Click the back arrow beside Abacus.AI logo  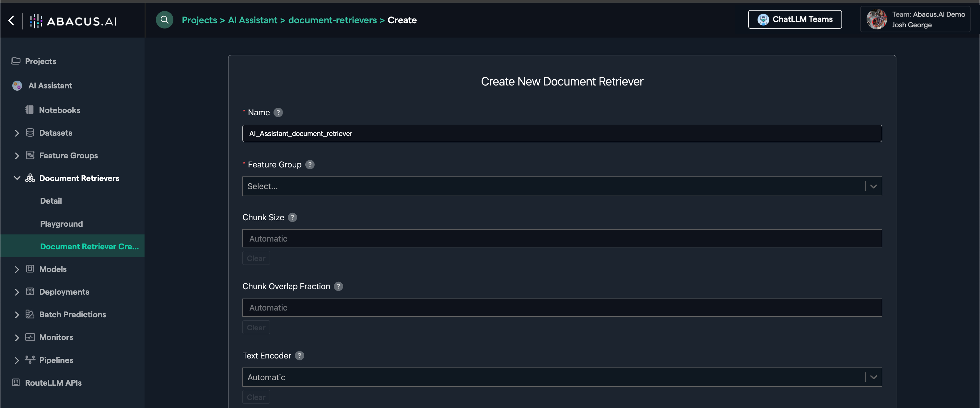pyautogui.click(x=11, y=20)
